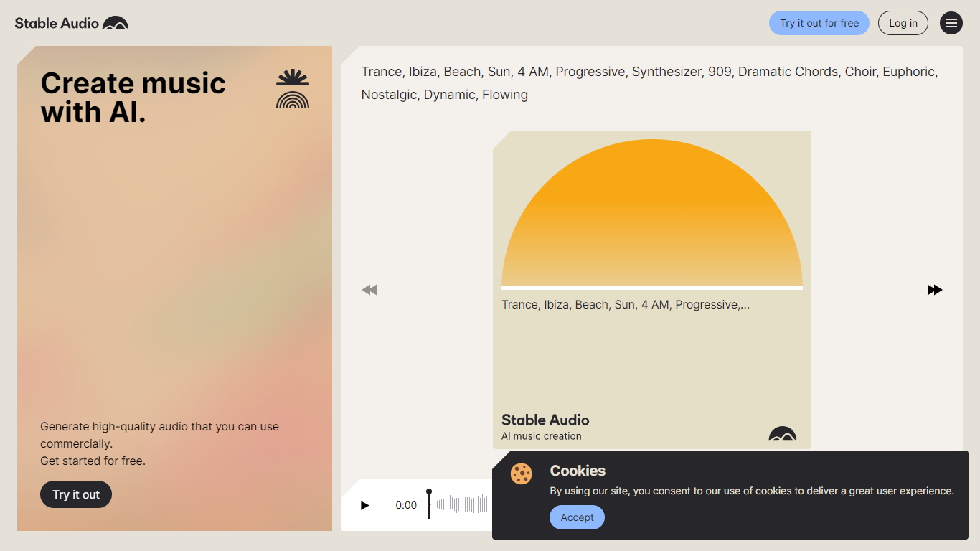Click the Stable Audio wave emblem on album card
Image resolution: width=980 pixels, height=551 pixels.
[783, 433]
